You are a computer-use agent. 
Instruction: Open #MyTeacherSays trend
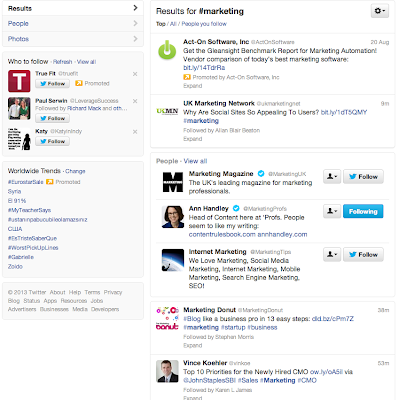29,210
